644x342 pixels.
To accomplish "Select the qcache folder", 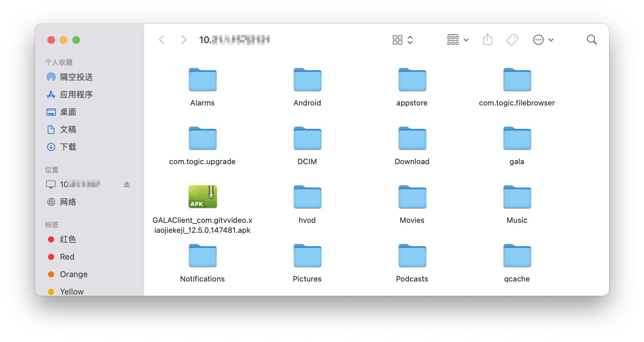I will [x=517, y=256].
